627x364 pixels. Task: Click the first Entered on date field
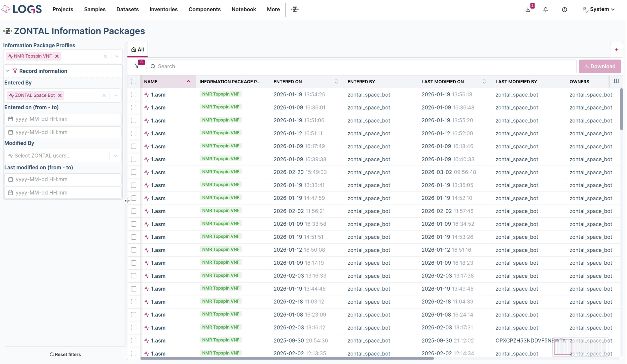(63, 119)
